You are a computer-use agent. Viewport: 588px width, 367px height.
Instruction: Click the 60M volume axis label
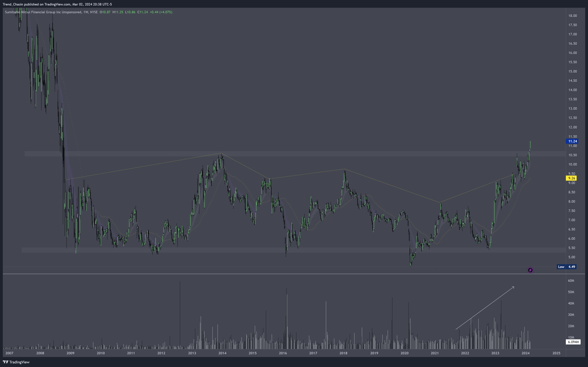[x=571, y=281]
